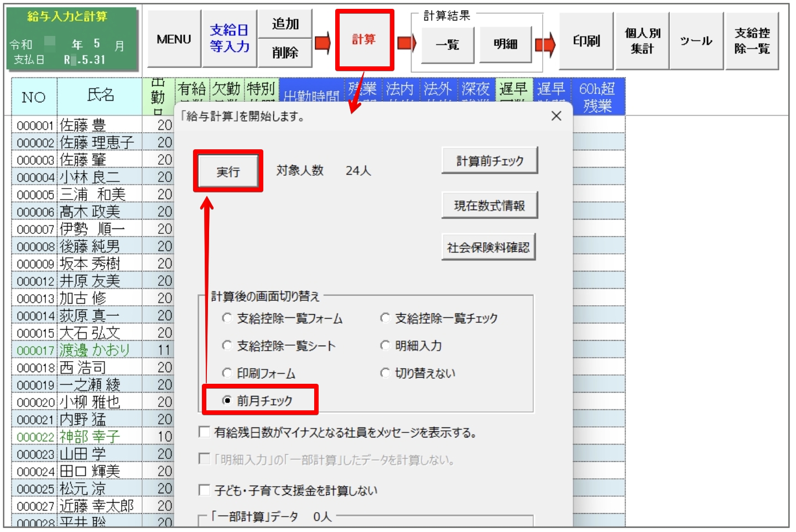The height and width of the screenshot is (532, 796).
Task: Select the 前月チェック radio option
Action: pyautogui.click(x=257, y=400)
